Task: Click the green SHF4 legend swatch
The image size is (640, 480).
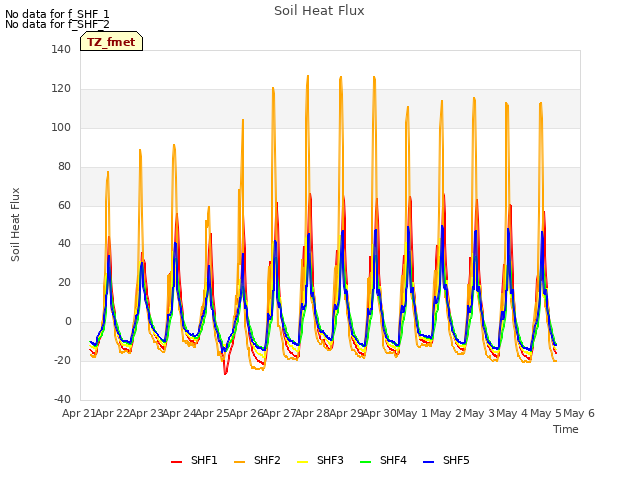Action: pos(366,462)
